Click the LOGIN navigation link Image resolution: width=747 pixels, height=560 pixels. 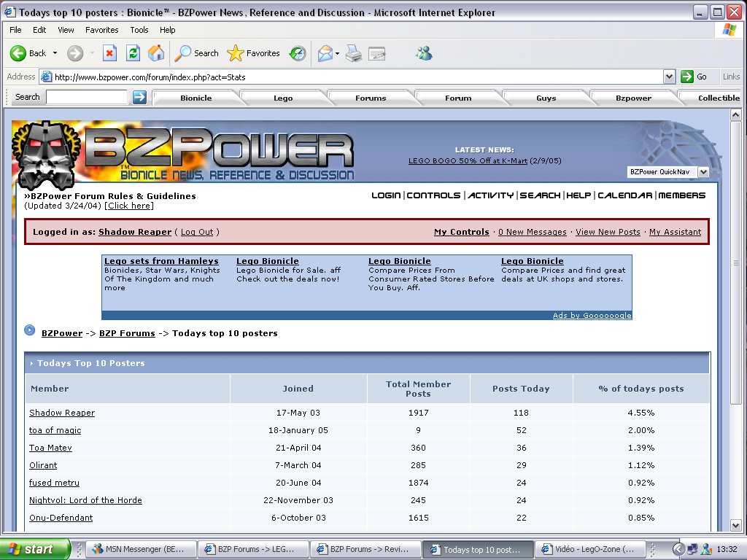[386, 195]
